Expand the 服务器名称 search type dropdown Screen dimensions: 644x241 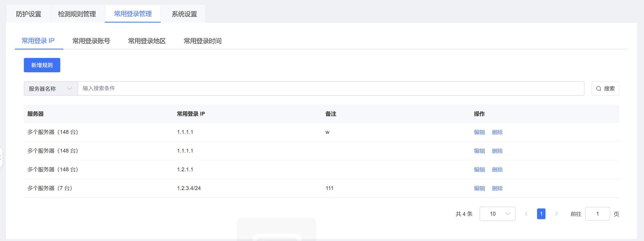point(51,88)
